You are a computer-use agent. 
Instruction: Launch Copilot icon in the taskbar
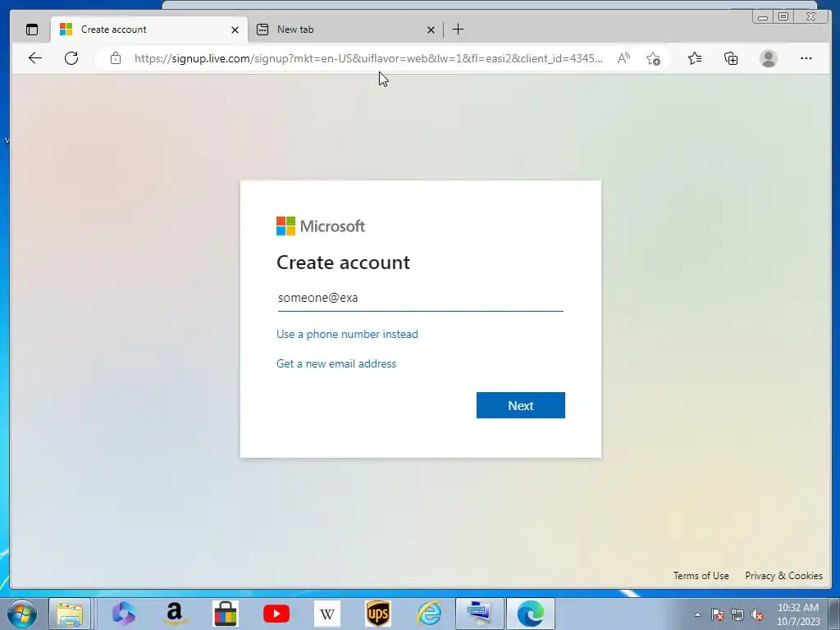click(x=124, y=614)
